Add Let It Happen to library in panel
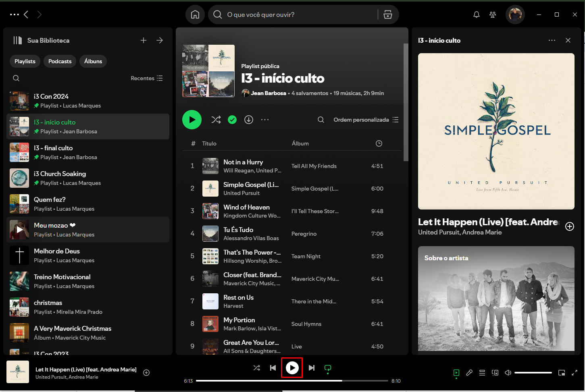This screenshot has width=585, height=392. pos(570,226)
